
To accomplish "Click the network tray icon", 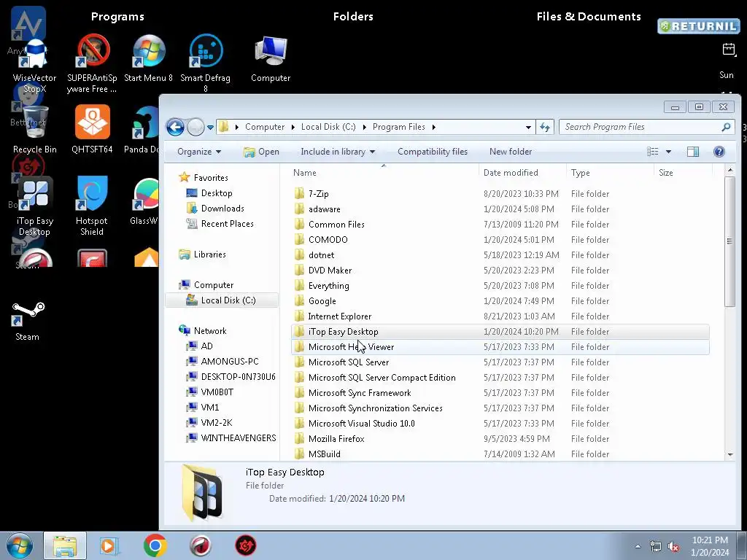I will point(656,547).
